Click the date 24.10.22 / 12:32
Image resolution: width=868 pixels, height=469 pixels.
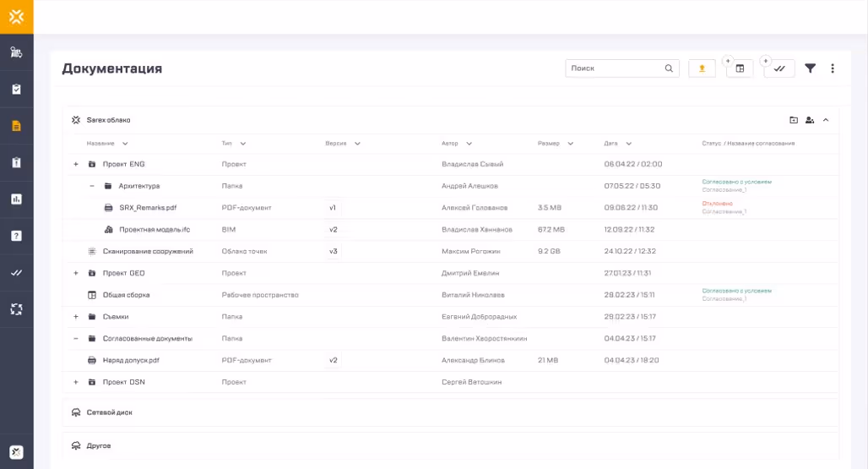pyautogui.click(x=630, y=251)
